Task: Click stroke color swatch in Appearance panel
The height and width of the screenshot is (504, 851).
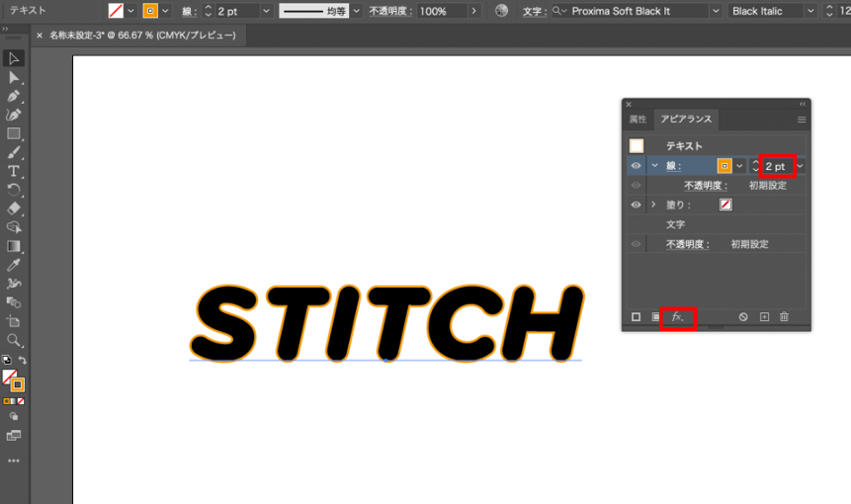Action: tap(724, 166)
